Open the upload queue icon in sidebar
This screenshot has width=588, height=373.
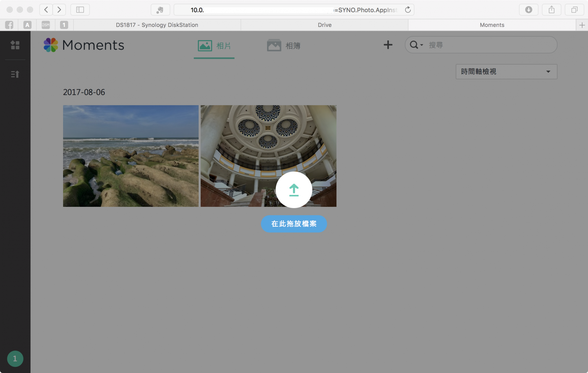click(15, 74)
